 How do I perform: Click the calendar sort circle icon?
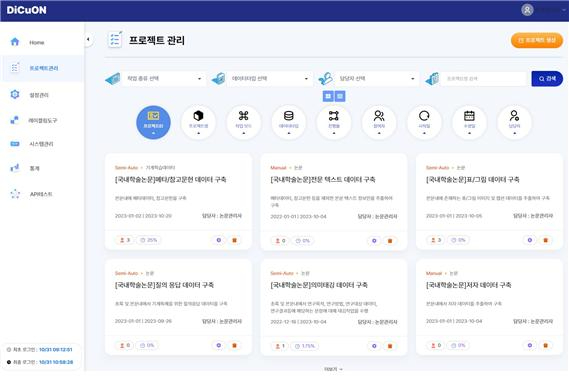469,122
